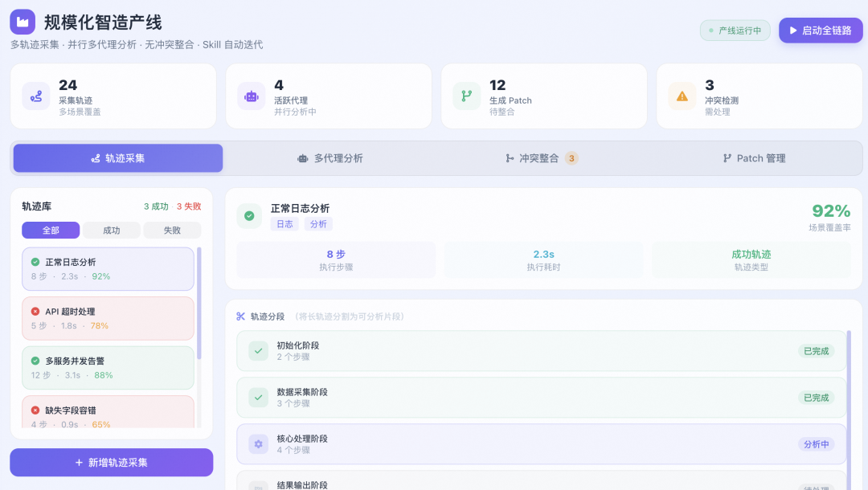This screenshot has width=868, height=490.
Task: Click the gear icon of 核心处理阶段
Action: (259, 443)
